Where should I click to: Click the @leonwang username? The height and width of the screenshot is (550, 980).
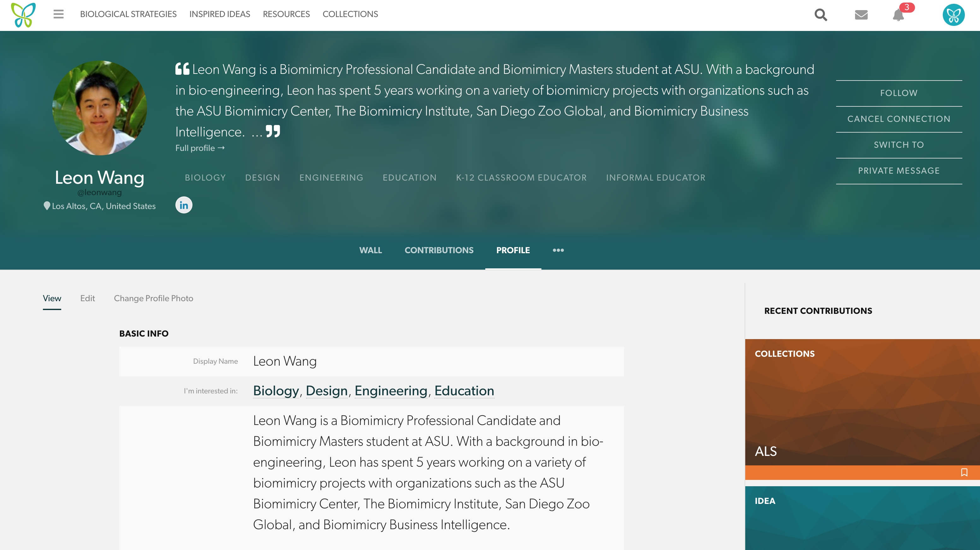pyautogui.click(x=100, y=193)
